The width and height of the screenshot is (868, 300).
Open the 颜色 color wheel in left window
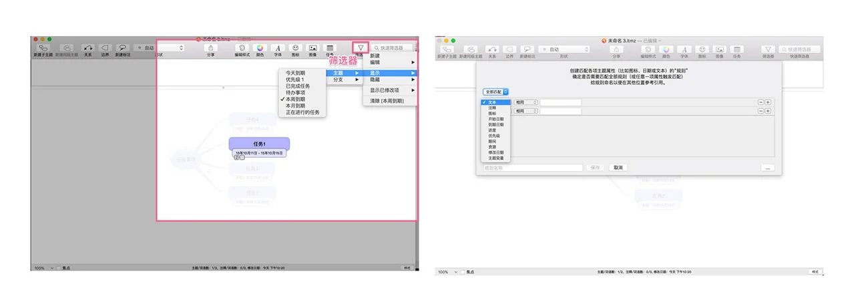[260, 49]
